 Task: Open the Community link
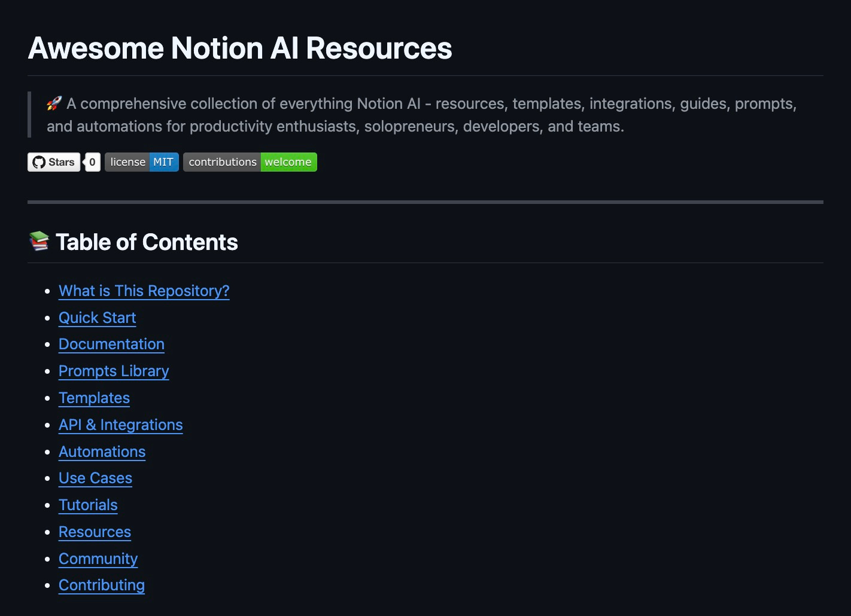(x=98, y=559)
